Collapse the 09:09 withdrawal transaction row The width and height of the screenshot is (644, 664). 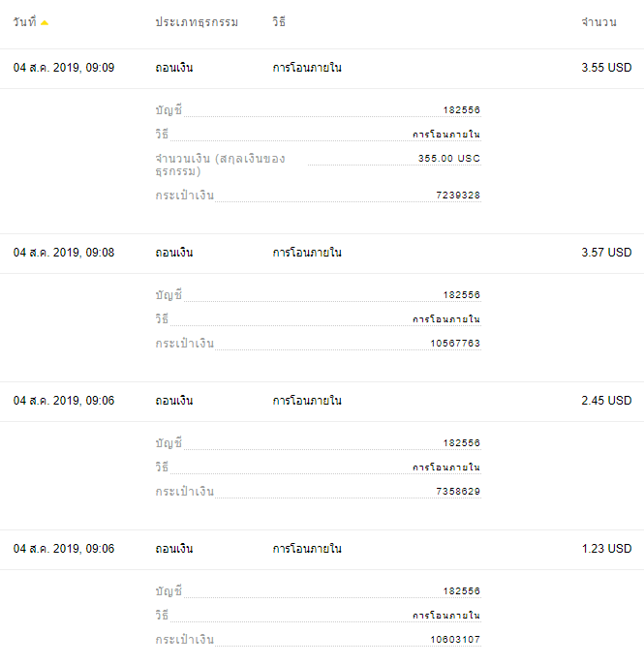point(320,68)
